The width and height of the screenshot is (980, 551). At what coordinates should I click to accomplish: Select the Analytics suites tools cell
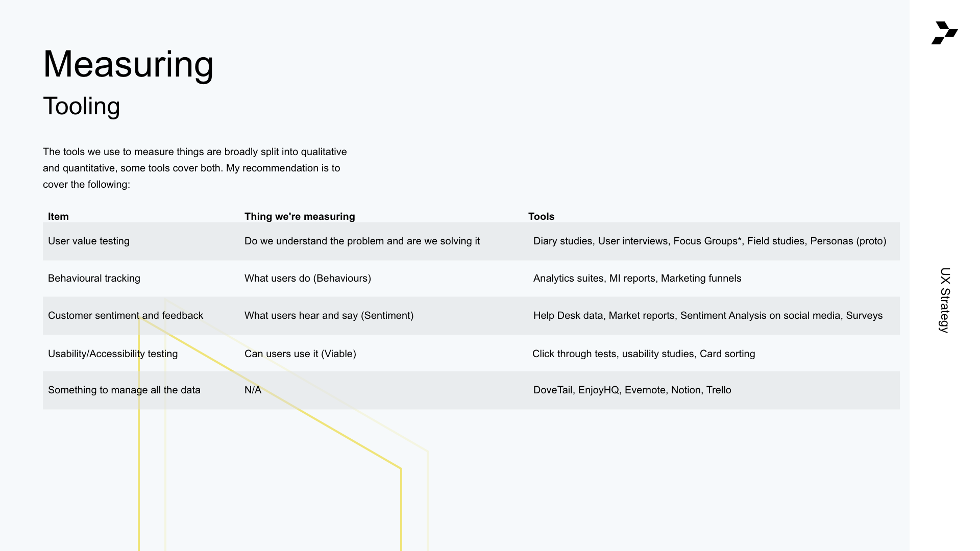click(x=637, y=278)
